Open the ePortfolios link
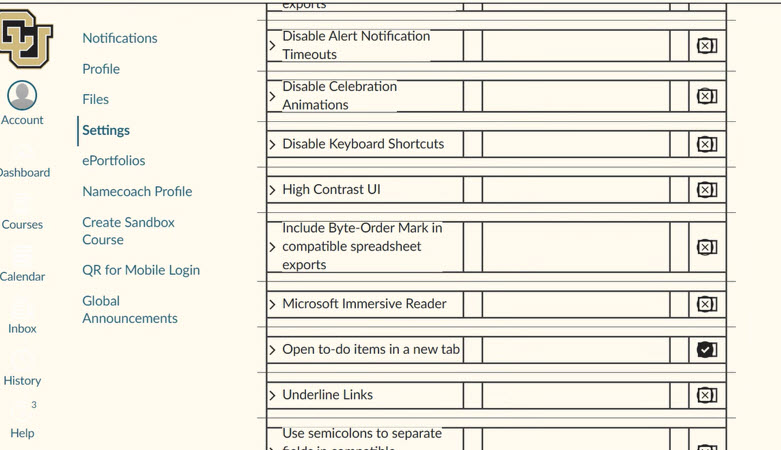 pos(114,160)
